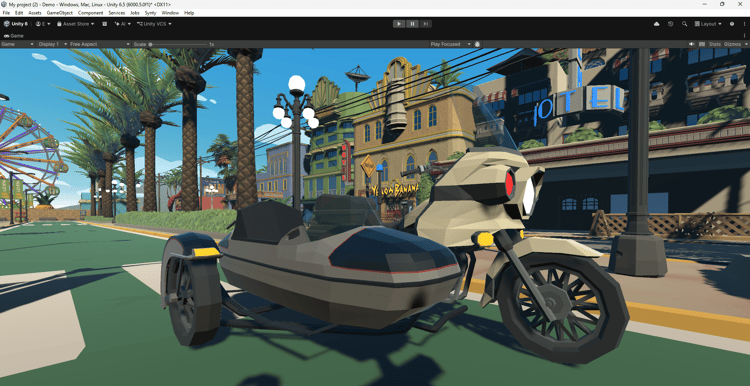
Task: Open the cloud services icon
Action: [656, 24]
